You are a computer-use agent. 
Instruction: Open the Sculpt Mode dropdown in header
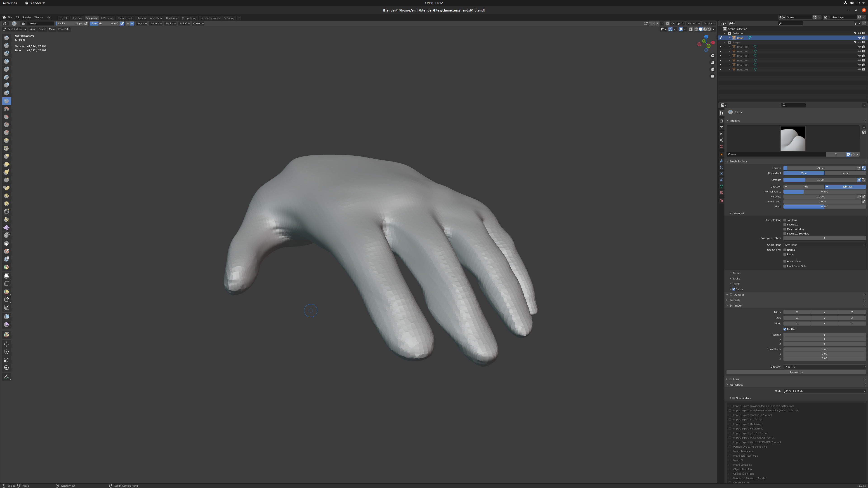tap(15, 29)
